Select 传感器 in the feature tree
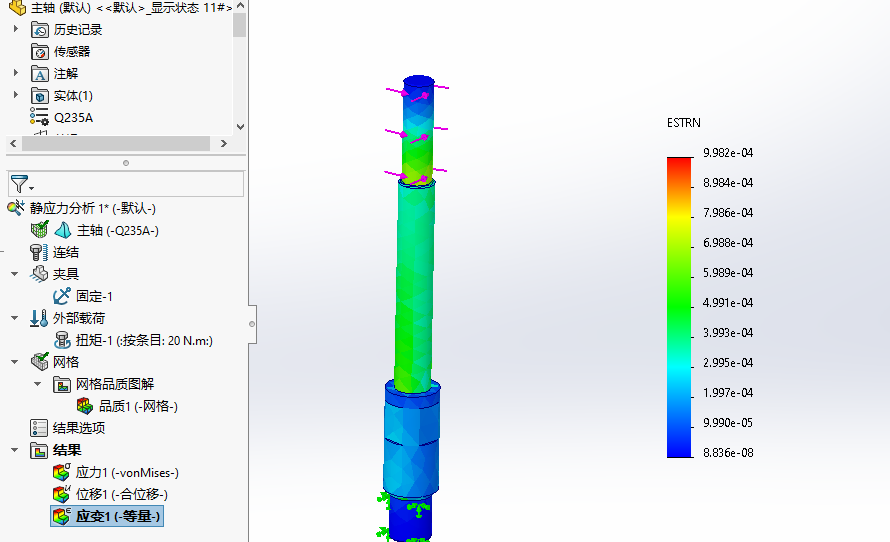890x542 pixels. [x=72, y=52]
